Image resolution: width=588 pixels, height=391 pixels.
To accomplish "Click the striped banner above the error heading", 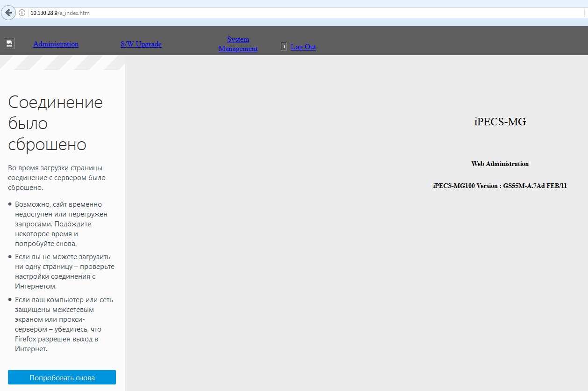I will point(62,63).
